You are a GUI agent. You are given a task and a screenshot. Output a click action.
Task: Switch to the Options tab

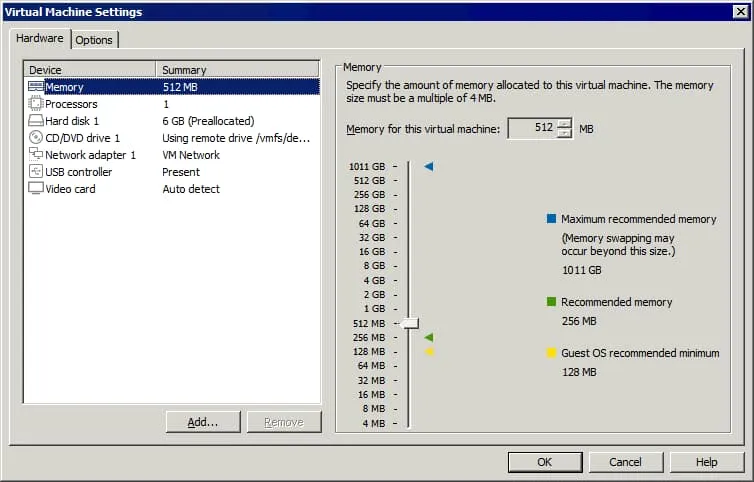[94, 40]
